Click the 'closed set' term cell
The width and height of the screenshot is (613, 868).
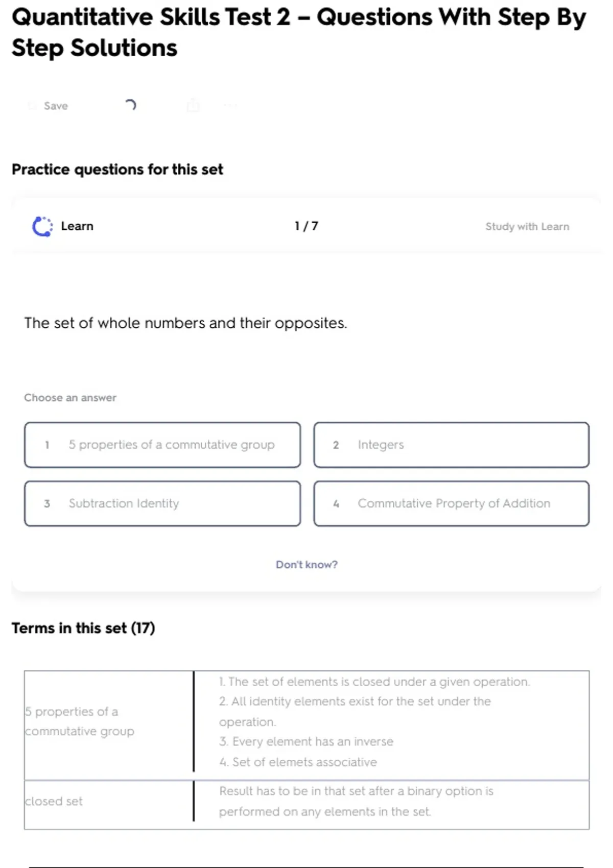click(54, 801)
